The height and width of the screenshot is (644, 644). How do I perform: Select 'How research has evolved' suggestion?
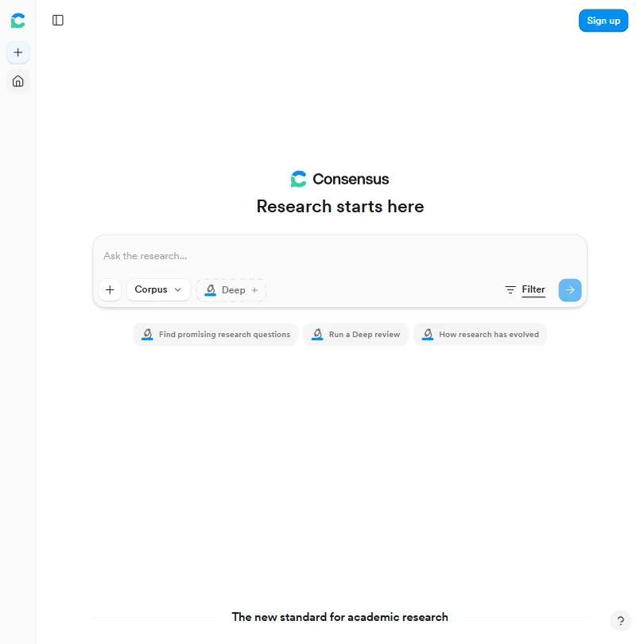480,334
